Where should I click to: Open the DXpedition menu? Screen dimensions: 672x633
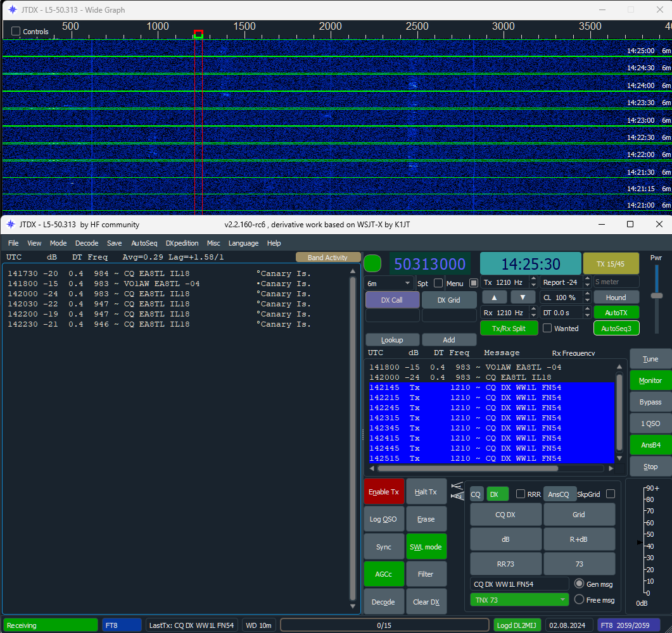pyautogui.click(x=182, y=243)
